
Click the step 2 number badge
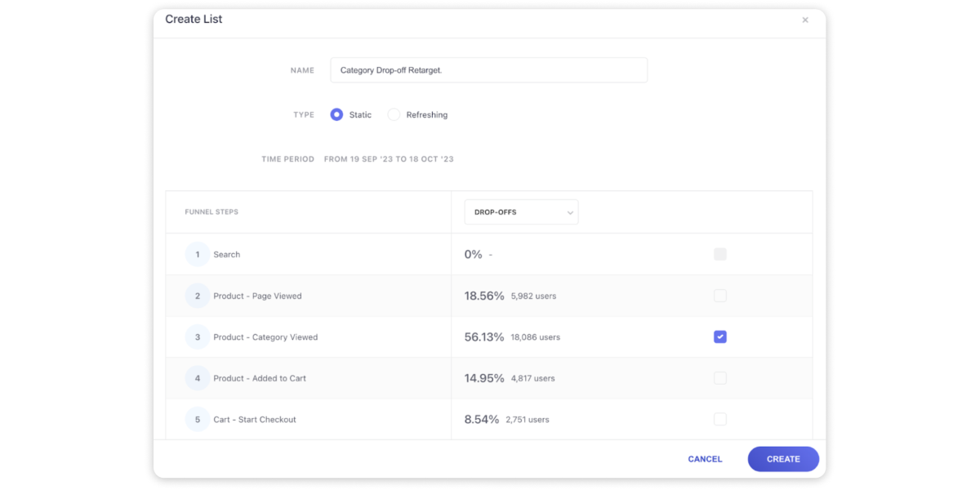[x=197, y=296]
